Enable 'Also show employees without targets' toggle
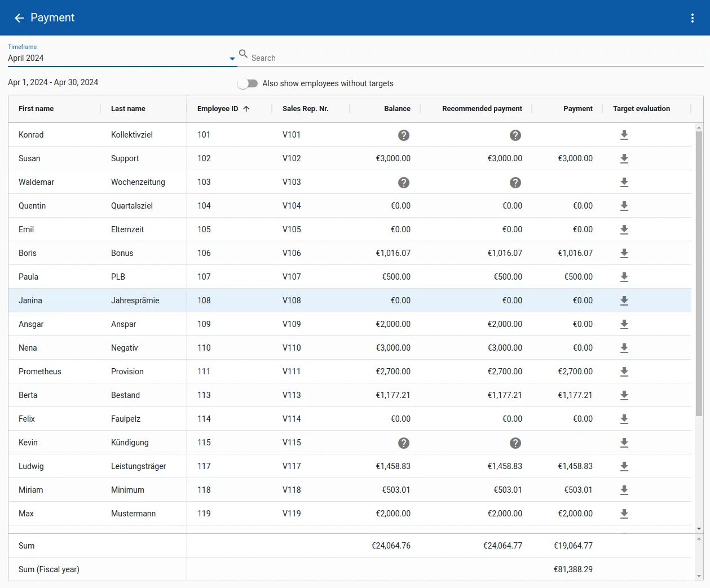Screen dimensions: 710x588 tap(248, 83)
